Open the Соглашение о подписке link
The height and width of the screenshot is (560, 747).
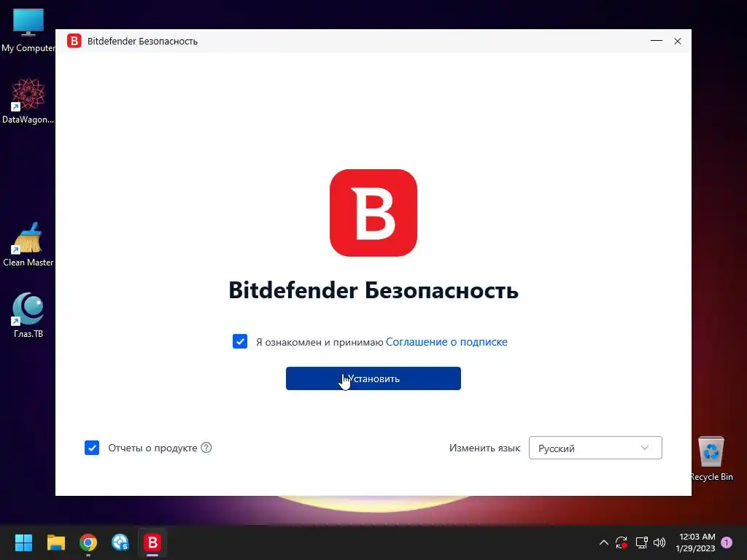[446, 342]
